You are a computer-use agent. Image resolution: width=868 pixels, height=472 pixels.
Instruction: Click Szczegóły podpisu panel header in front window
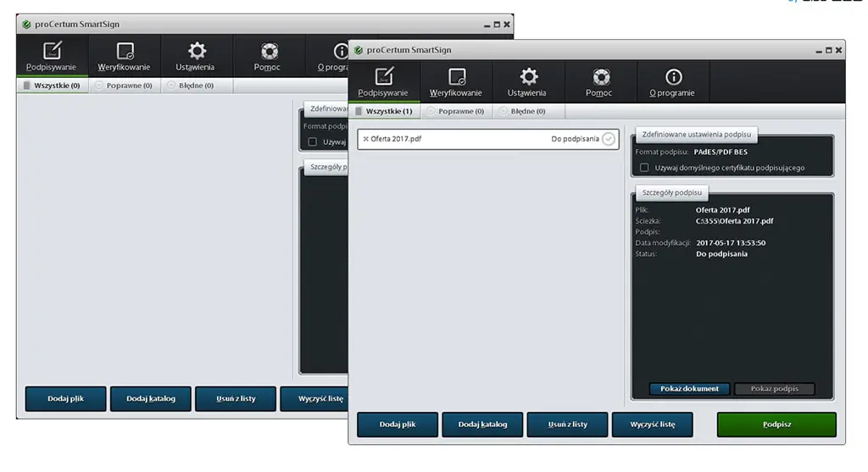click(671, 192)
